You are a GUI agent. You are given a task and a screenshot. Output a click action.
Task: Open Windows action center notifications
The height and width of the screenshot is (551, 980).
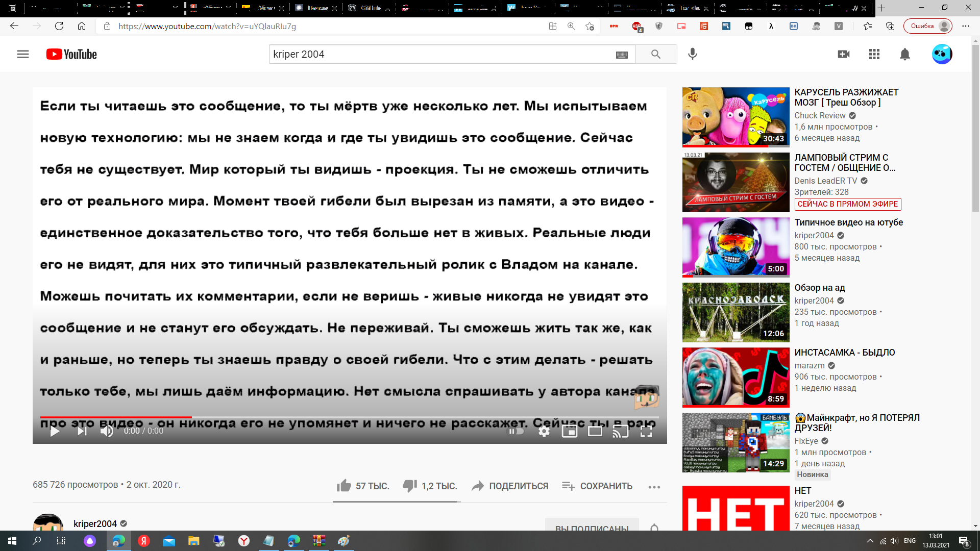coord(964,541)
